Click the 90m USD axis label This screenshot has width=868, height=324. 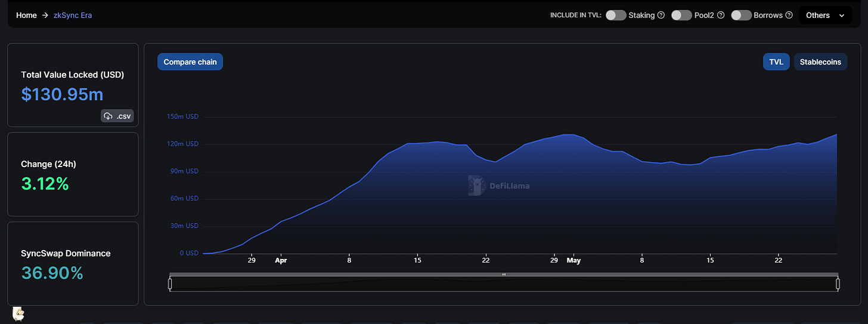[x=184, y=171]
